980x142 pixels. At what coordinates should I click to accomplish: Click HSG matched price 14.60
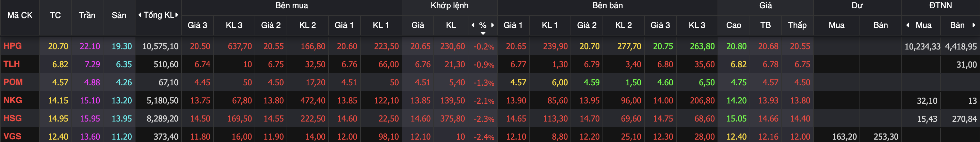[420, 119]
